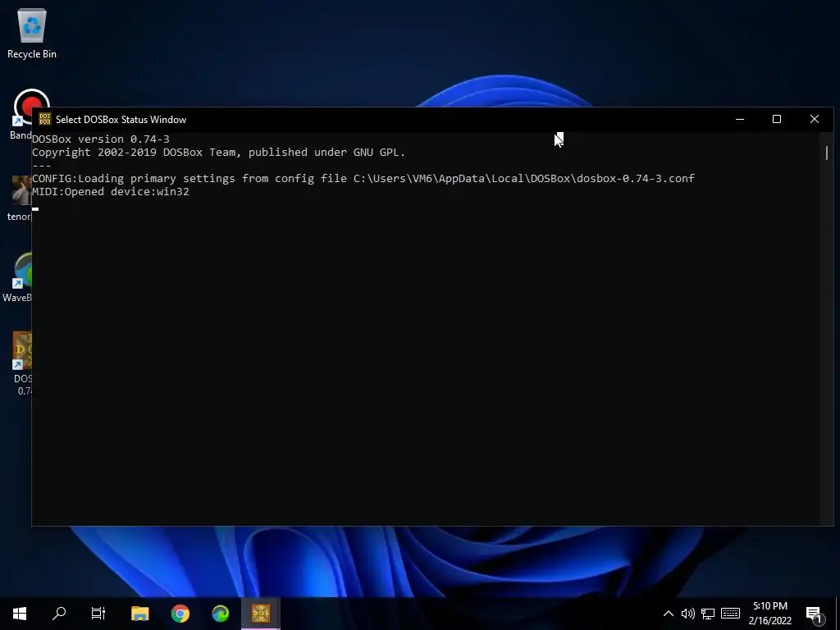Open File Explorer from the taskbar
The image size is (840, 630).
tap(140, 614)
